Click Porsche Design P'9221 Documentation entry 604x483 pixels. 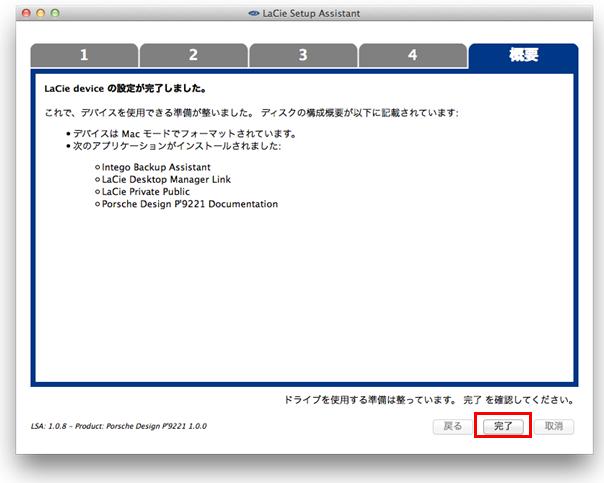(x=190, y=204)
